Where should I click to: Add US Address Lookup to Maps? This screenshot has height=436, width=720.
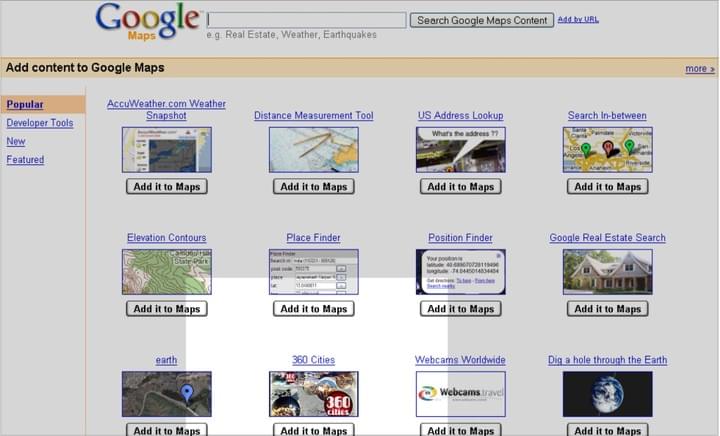[461, 187]
